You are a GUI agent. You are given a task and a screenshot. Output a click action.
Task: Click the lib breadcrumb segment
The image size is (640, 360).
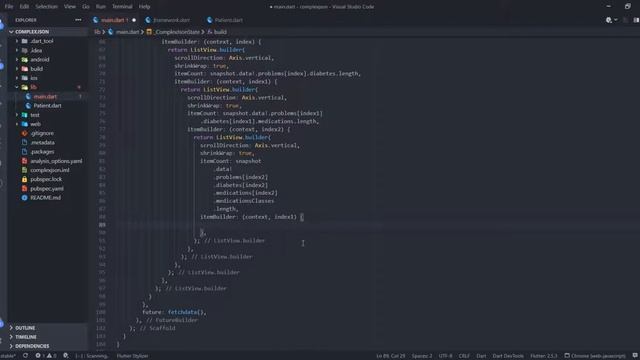(x=97, y=32)
